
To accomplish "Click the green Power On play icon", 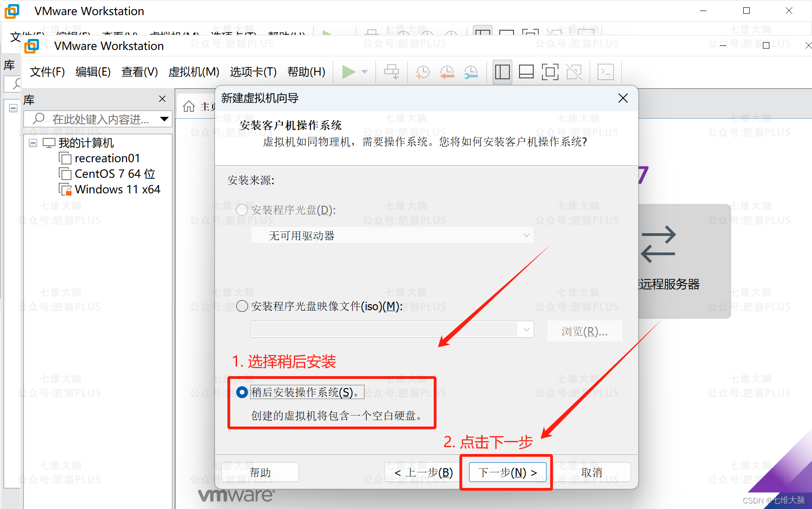I will click(348, 72).
